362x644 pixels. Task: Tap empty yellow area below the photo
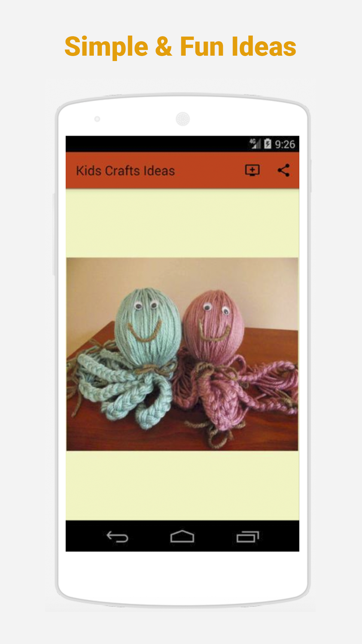[182, 485]
